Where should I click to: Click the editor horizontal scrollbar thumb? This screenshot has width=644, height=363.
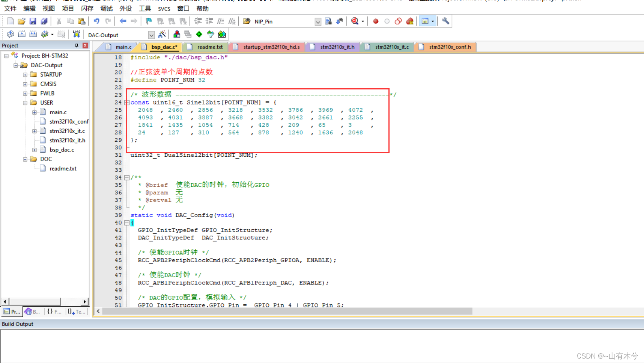point(287,311)
